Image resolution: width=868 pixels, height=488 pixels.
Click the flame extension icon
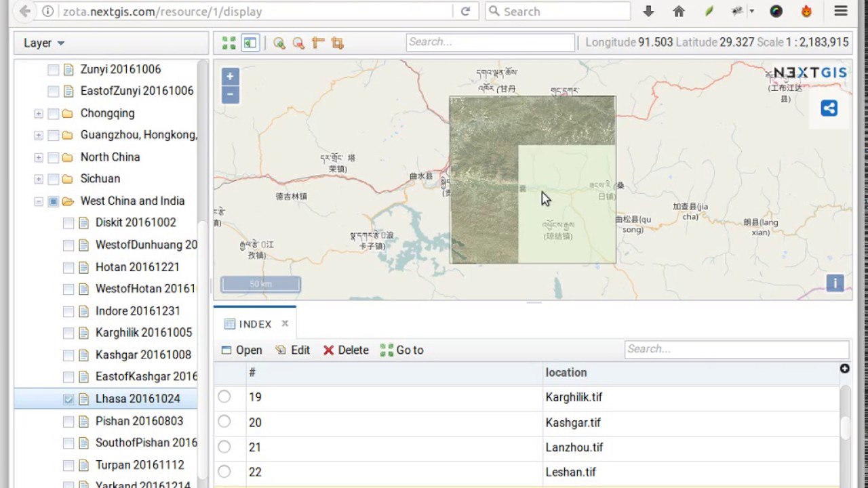pos(806,12)
